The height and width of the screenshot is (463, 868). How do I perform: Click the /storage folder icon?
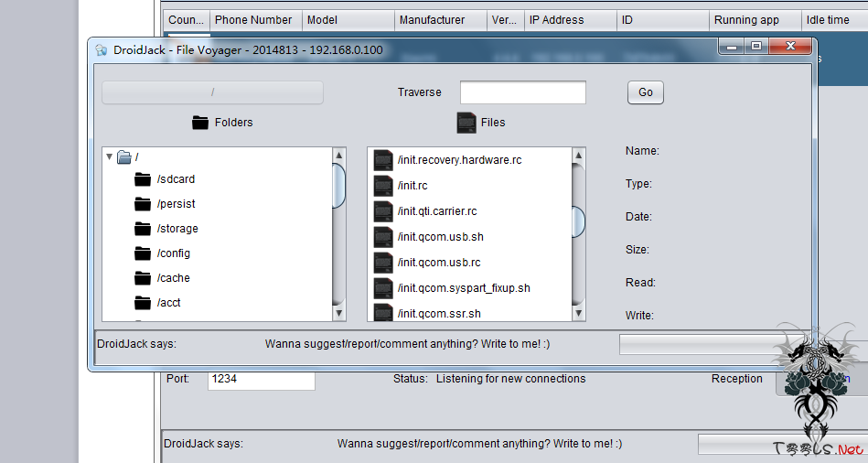point(143,228)
